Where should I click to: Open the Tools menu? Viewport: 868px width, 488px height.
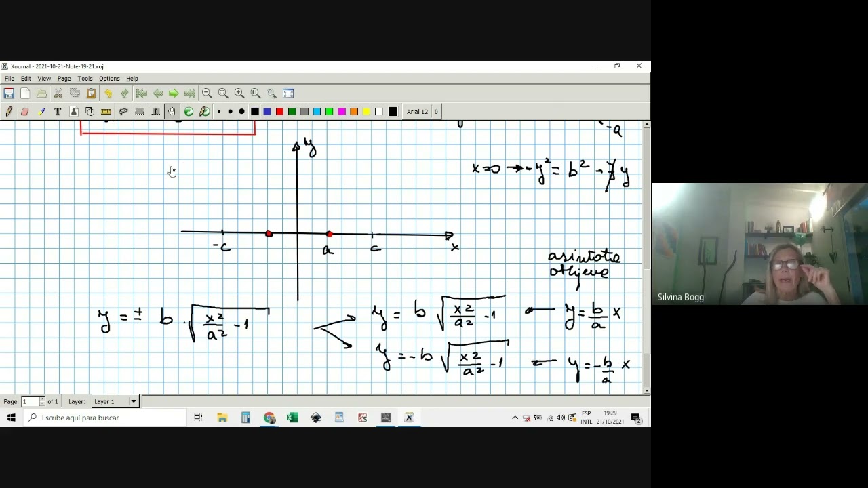tap(85, 79)
